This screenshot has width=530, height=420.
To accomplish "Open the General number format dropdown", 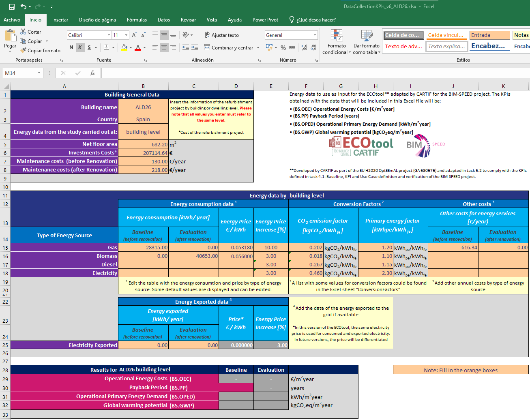I will tap(315, 35).
